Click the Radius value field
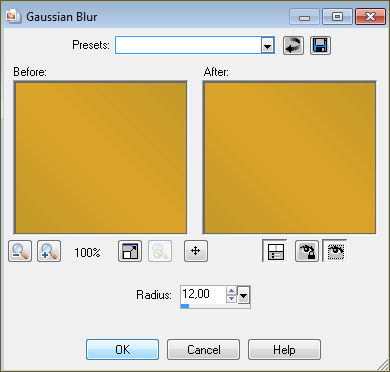The width and height of the screenshot is (390, 372). [203, 294]
